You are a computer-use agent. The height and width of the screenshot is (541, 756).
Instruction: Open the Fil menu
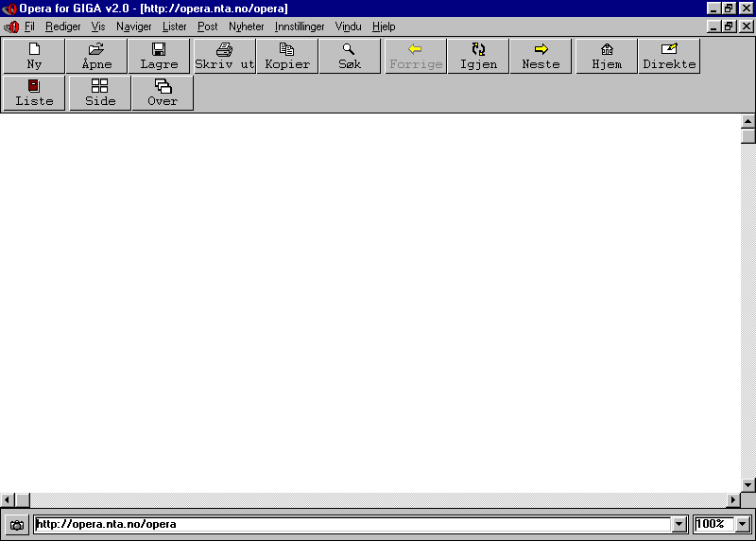point(29,26)
